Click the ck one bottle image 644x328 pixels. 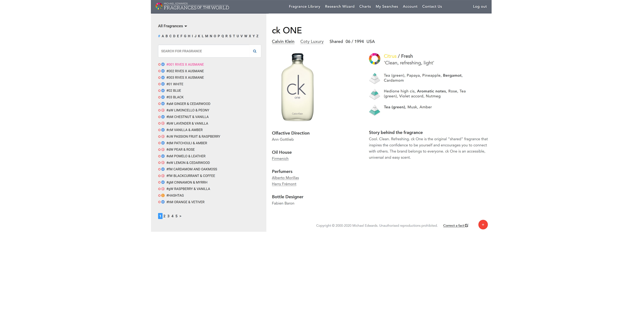click(297, 87)
